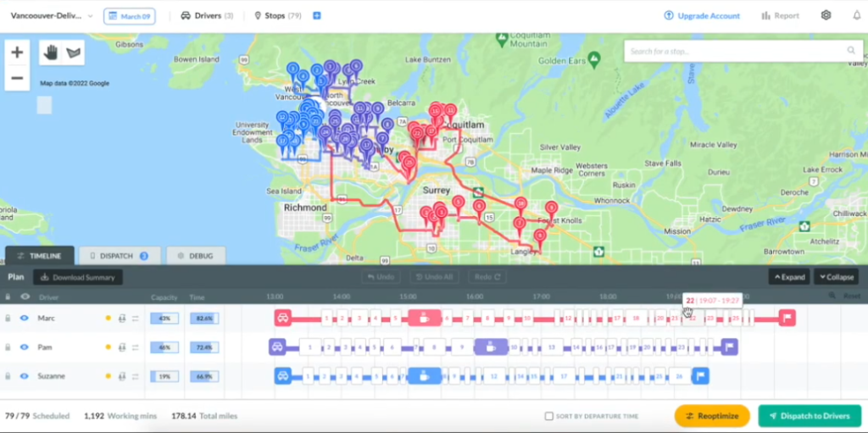Click the swap route icon in Pam's row

pyautogui.click(x=136, y=347)
